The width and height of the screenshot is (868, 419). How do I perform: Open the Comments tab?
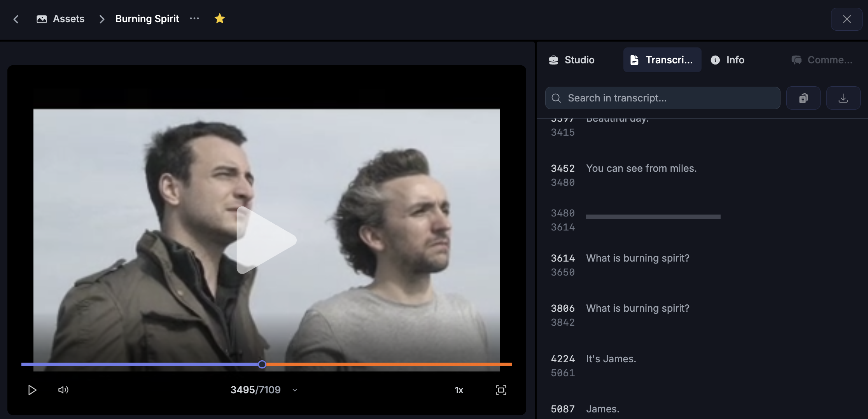[822, 60]
